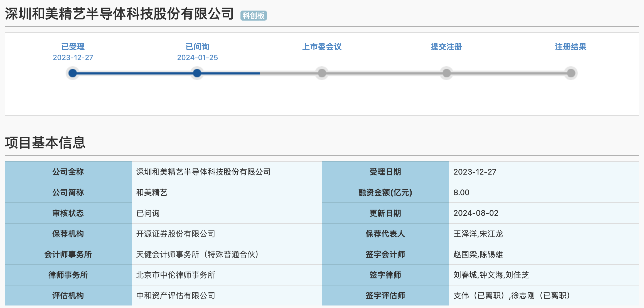
Task: Select the 上市委会议 stage label
Action: coord(322,47)
